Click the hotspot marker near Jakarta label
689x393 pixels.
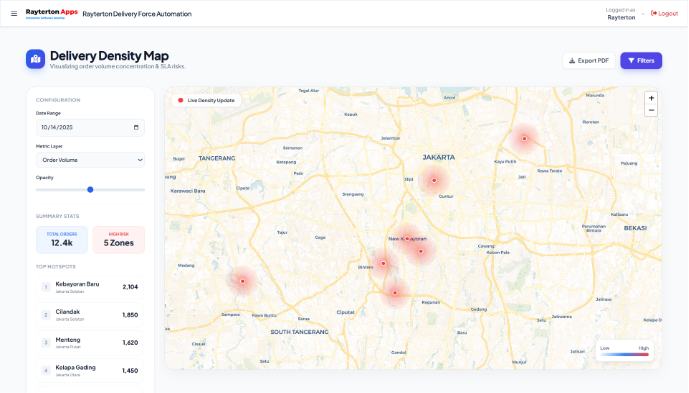click(x=434, y=180)
